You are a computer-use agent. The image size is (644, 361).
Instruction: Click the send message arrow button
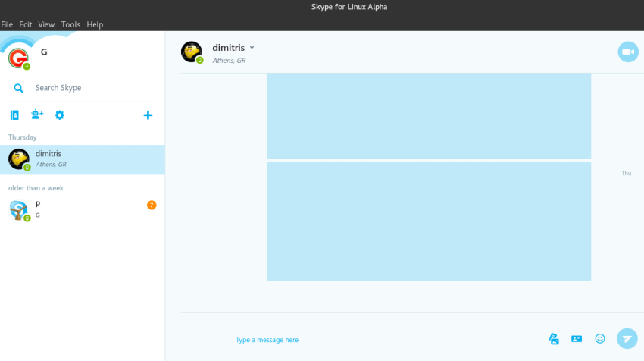tap(627, 338)
